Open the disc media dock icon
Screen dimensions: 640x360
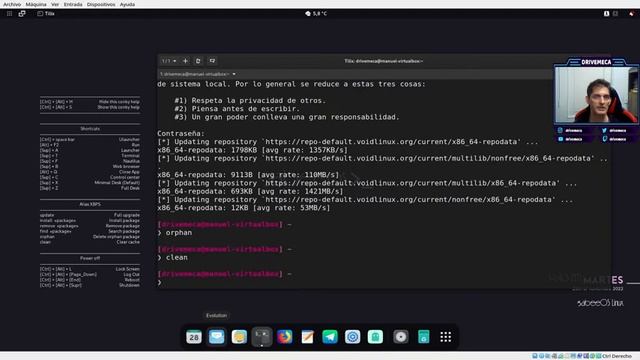401,337
